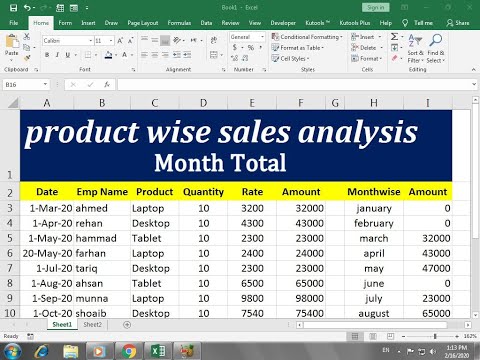Viewport: 480px width, 360px height.
Task: Click the Merge & Center icon
Action: tap(214, 55)
